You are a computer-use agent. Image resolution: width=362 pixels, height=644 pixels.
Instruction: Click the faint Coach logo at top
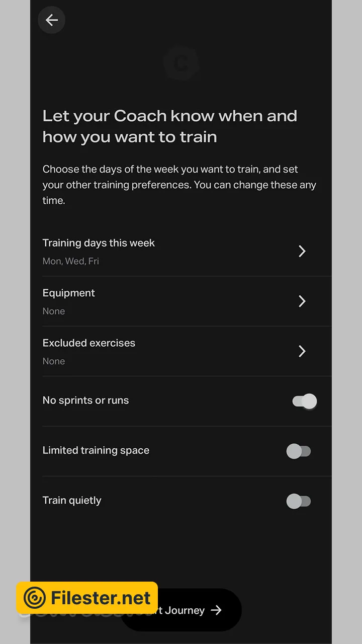point(181,63)
